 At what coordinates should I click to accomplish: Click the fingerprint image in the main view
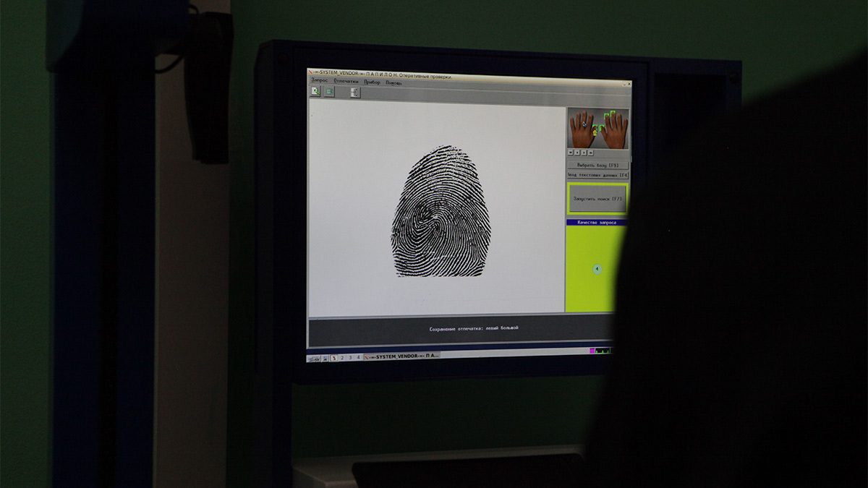coord(441,212)
